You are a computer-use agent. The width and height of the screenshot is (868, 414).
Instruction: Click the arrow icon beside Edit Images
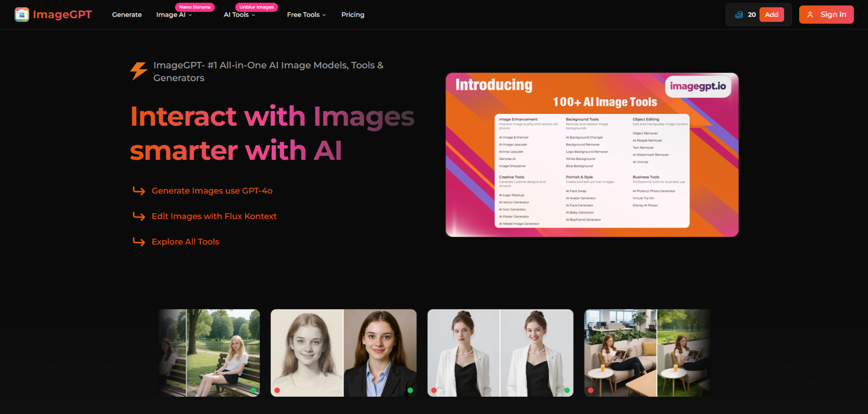139,216
